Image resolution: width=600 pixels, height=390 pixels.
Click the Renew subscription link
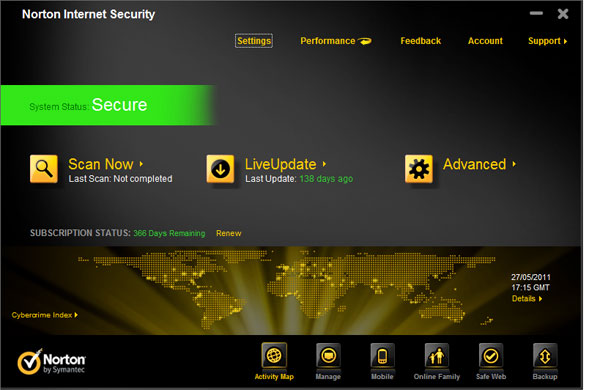228,233
